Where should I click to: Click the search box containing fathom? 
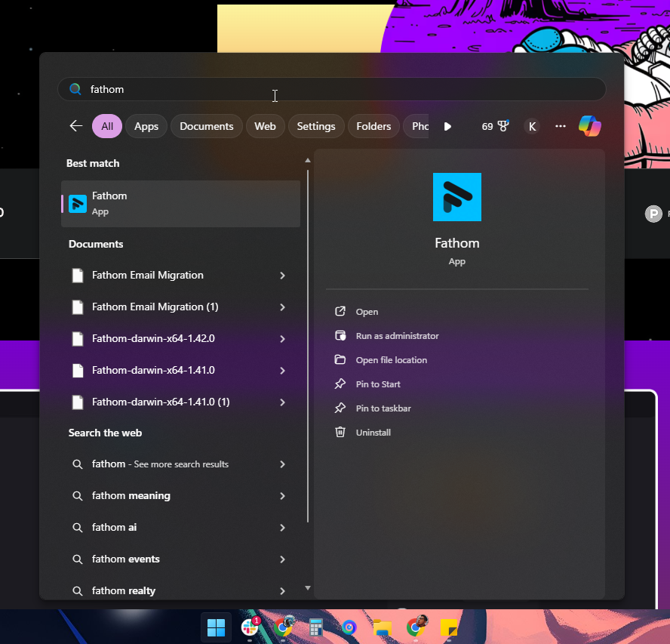click(332, 89)
